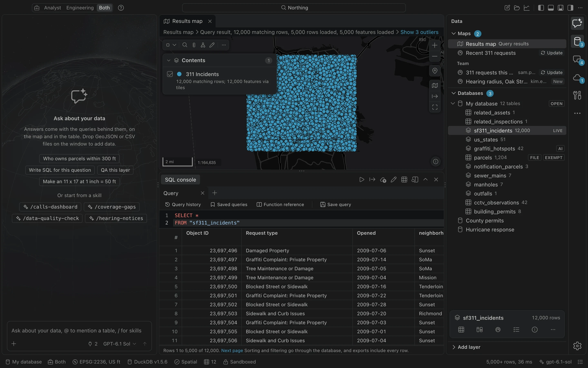
Task: Select the map edit pencil tool
Action: pos(212,45)
